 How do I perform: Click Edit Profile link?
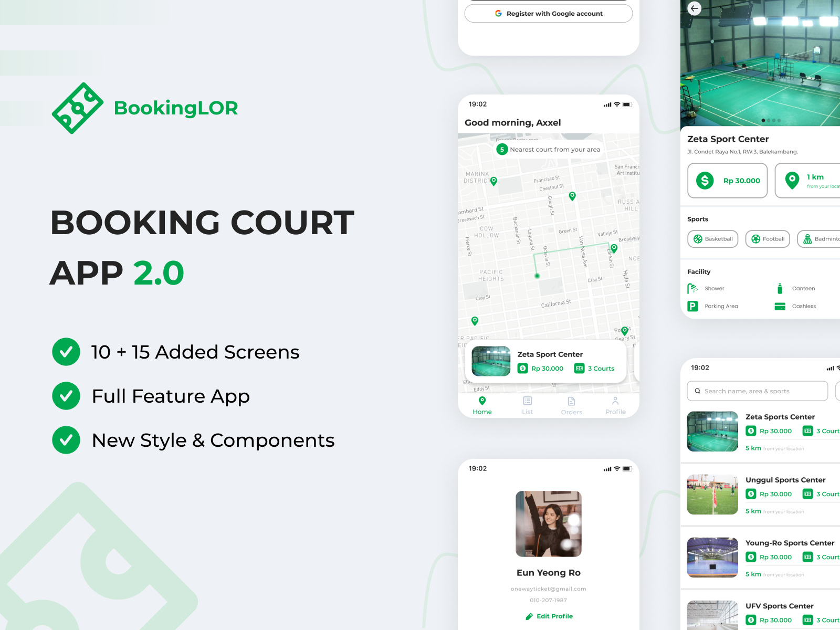pos(549,616)
